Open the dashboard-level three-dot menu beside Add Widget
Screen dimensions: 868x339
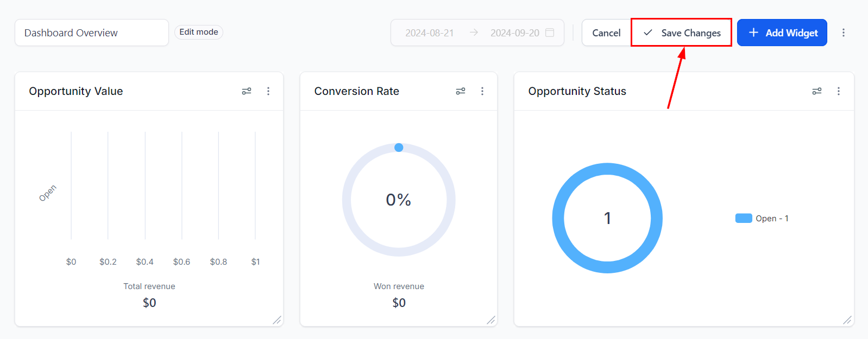[844, 33]
